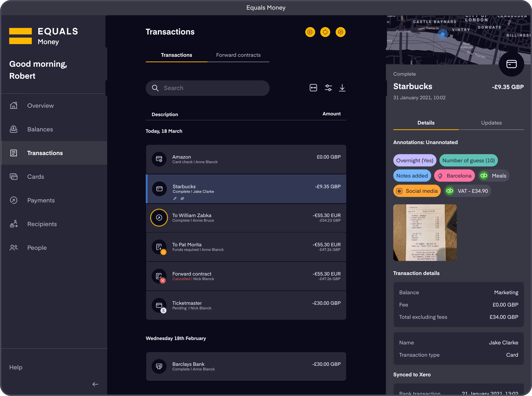The width and height of the screenshot is (532, 396).
Task: Switch to the Forward contracts tab
Action: click(x=238, y=55)
